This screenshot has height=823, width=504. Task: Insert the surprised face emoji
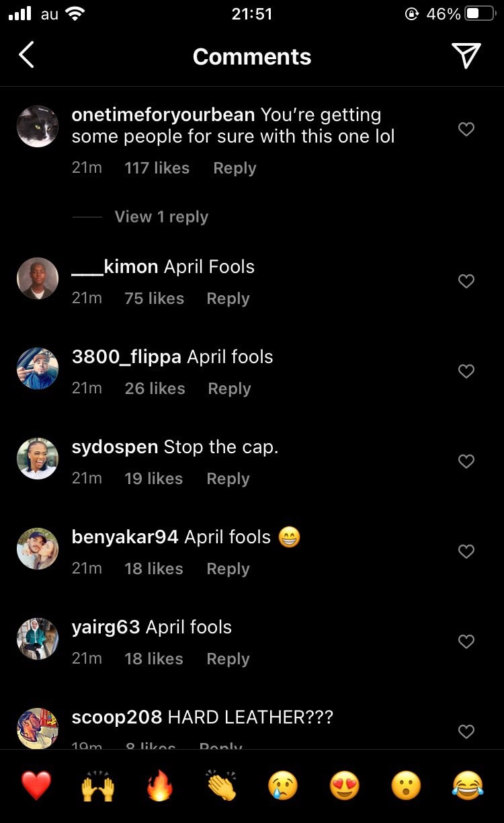[407, 785]
